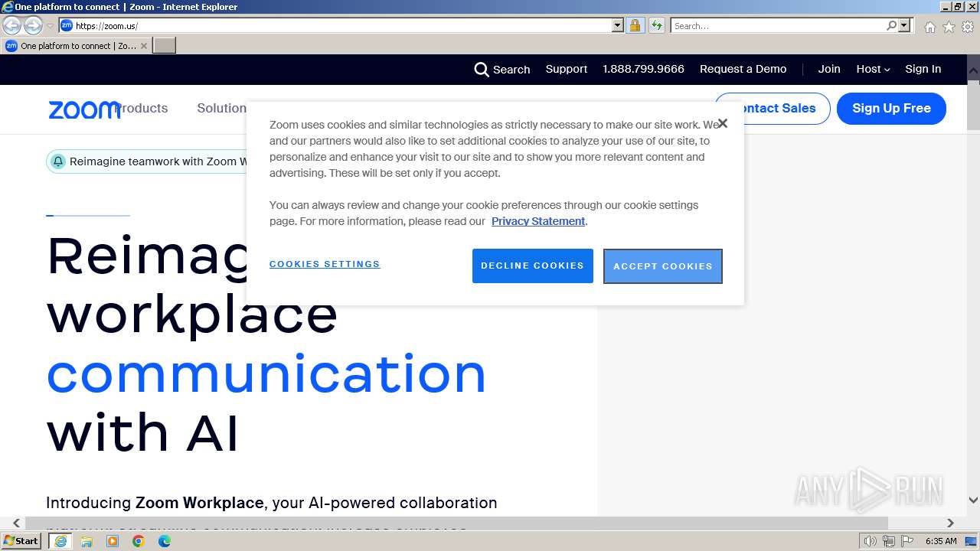Screen dimensions: 980x551
Task: Click the volume speaker tray icon
Action: pos(871,541)
